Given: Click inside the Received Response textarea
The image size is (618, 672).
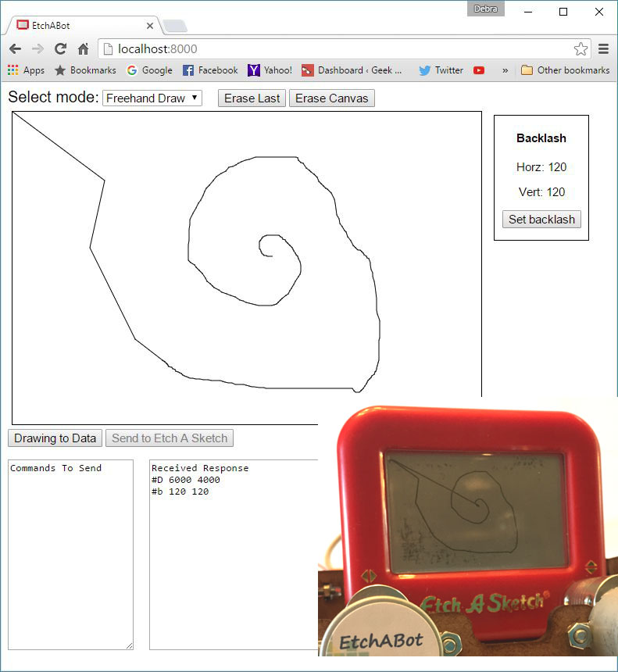Looking at the screenshot, I should click(234, 555).
